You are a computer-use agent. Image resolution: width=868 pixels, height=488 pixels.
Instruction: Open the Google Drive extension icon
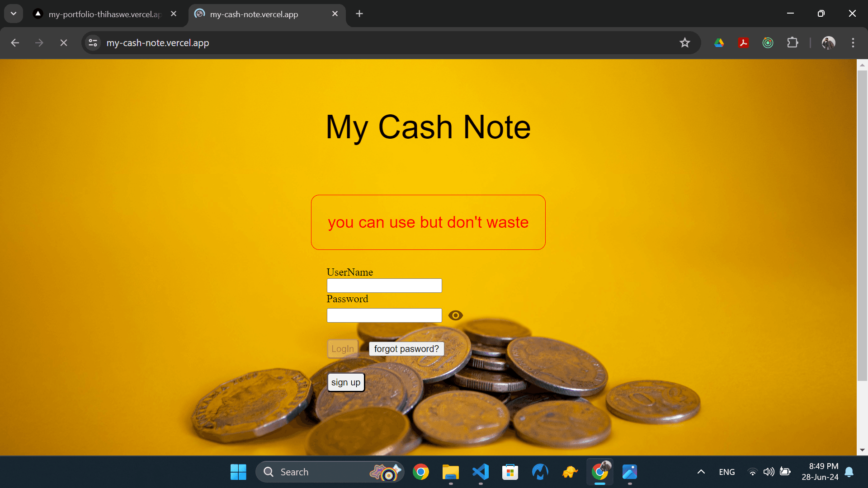pos(719,42)
